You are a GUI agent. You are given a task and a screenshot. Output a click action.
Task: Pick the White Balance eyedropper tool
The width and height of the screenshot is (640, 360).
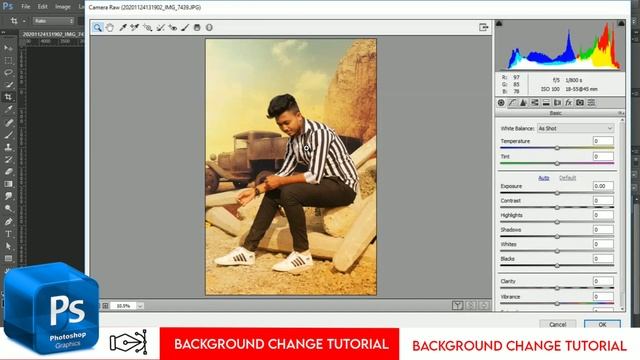pos(122,27)
